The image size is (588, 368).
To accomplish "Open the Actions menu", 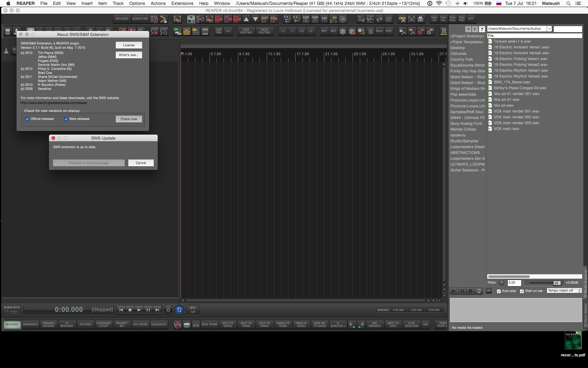I will coord(158,3).
